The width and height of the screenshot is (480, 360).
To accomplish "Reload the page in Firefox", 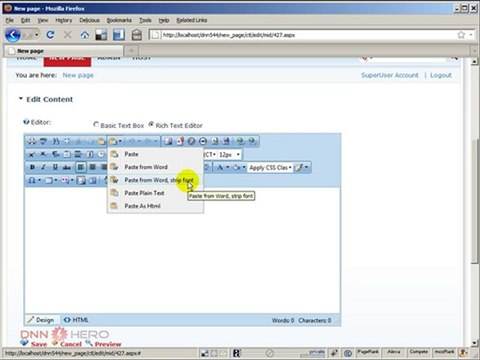I will pos(50,35).
